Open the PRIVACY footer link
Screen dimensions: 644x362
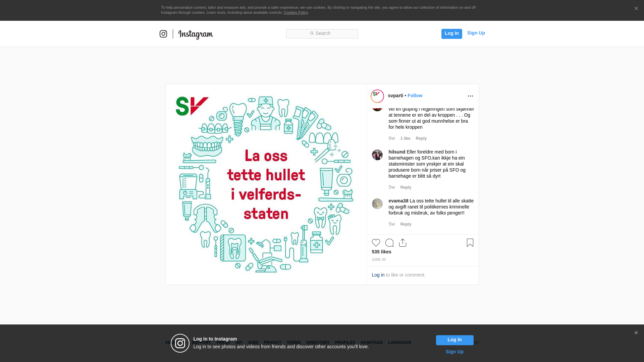click(272, 343)
